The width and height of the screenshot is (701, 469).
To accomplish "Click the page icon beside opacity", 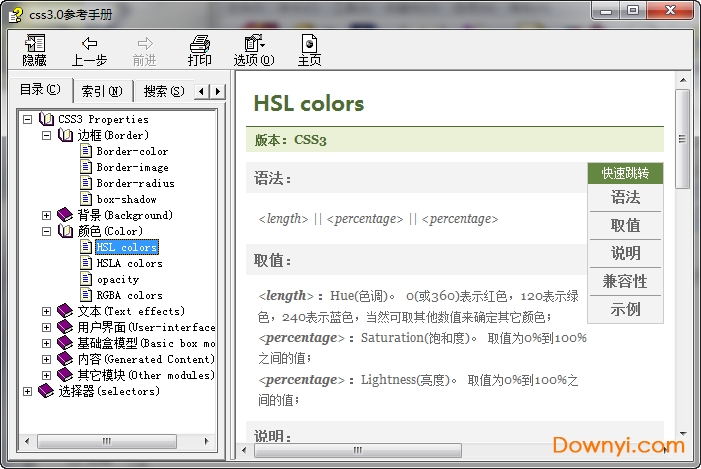I will [x=86, y=279].
